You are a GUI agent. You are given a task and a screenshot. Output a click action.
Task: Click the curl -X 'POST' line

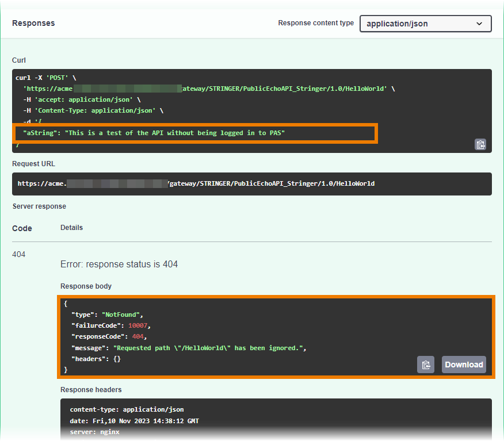coord(47,78)
